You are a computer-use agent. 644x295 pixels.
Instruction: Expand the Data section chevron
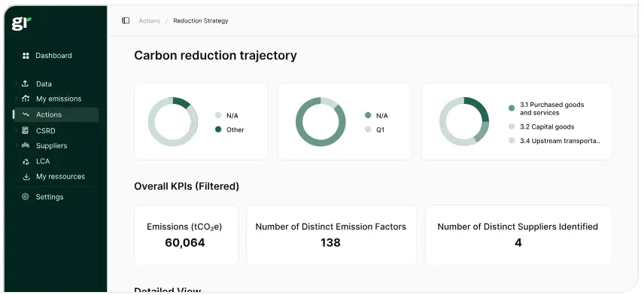[17, 83]
